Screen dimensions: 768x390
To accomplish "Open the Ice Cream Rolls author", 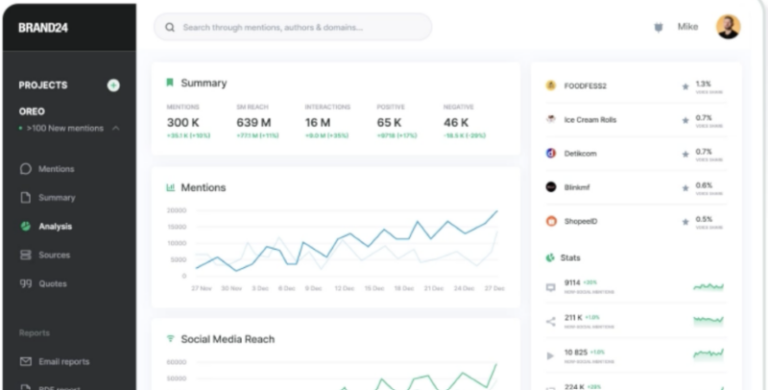I will point(590,120).
